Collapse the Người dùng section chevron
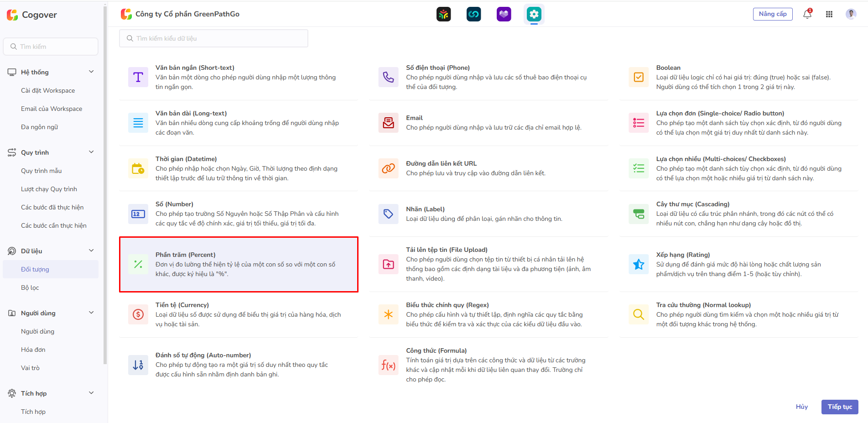This screenshot has width=868, height=423. pos(91,313)
